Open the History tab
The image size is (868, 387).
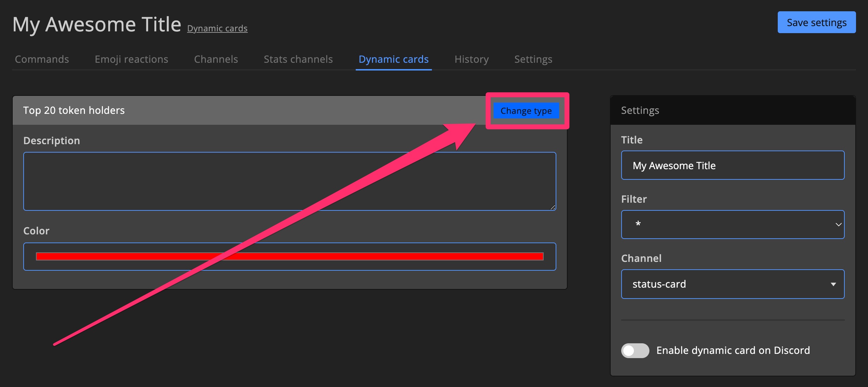pos(471,59)
